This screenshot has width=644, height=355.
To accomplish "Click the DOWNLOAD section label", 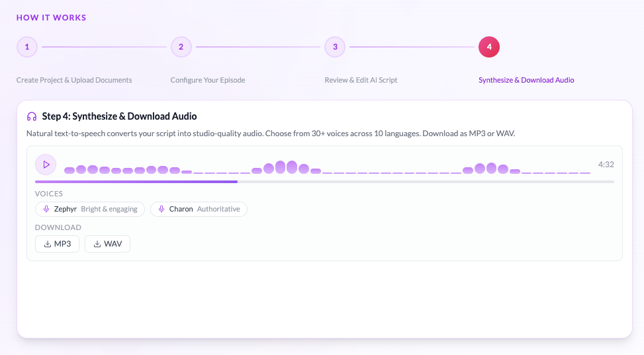I will 58,227.
